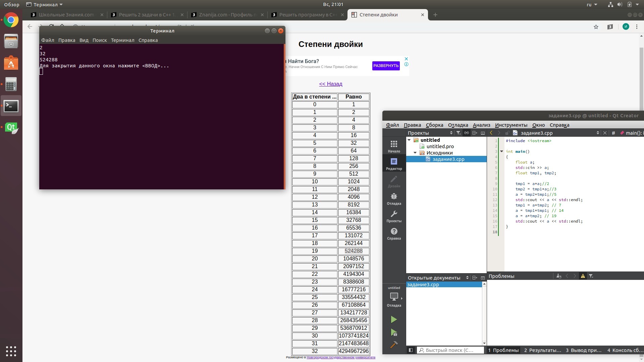Click the Build hammer icon

pyautogui.click(x=394, y=345)
